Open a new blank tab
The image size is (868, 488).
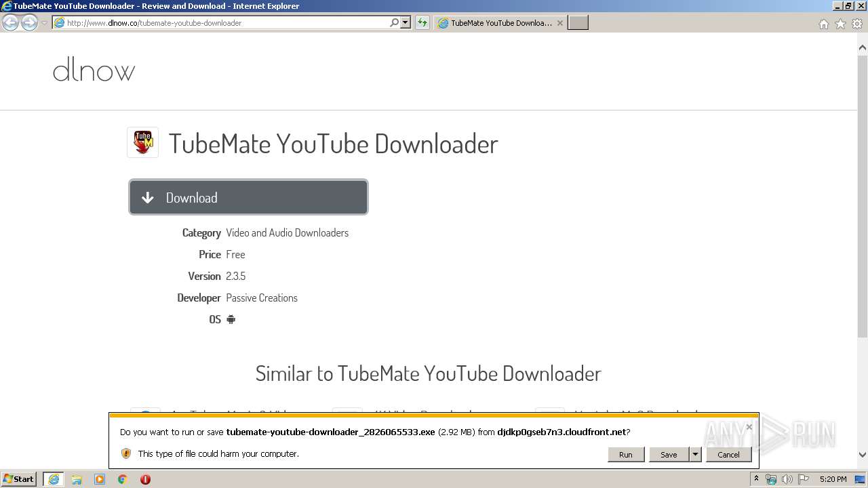click(x=578, y=22)
